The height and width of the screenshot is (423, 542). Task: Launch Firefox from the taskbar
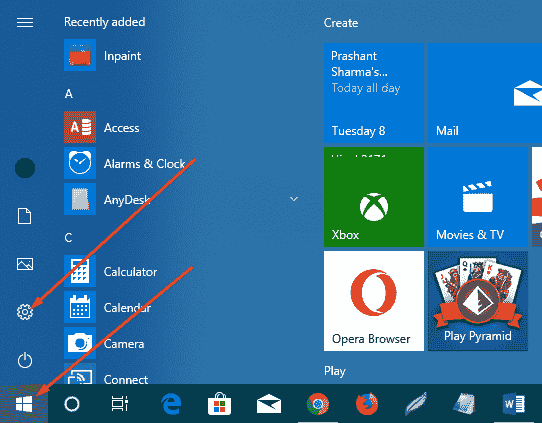point(367,404)
